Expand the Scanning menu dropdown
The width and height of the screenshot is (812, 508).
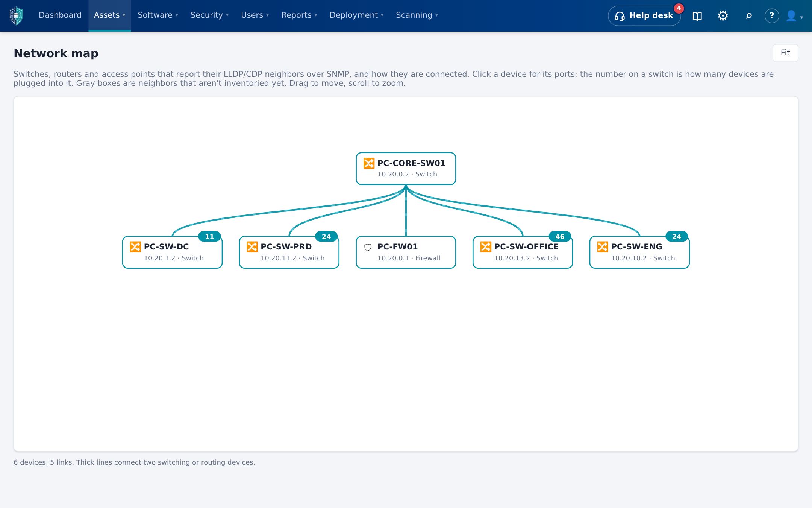point(417,15)
